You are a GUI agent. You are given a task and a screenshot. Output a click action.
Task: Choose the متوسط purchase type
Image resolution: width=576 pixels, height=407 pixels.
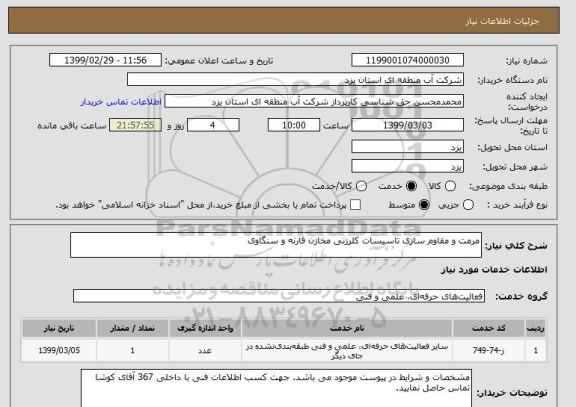coord(424,205)
